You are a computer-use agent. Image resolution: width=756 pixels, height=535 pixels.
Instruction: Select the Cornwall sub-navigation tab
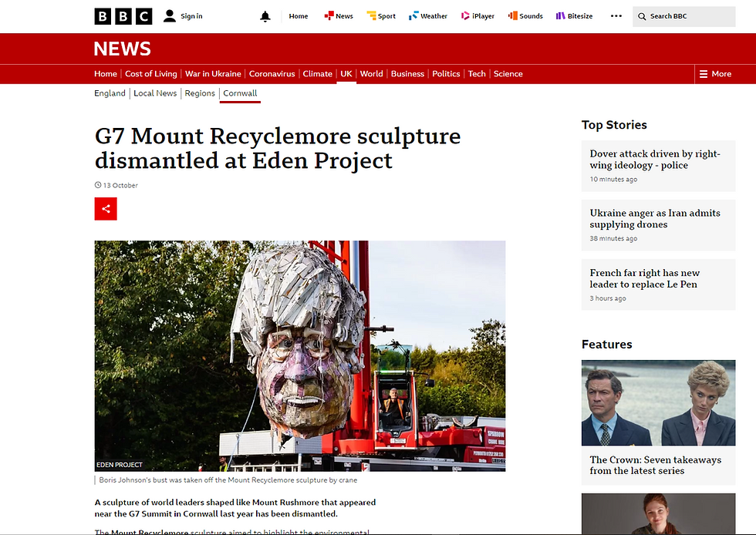240,93
